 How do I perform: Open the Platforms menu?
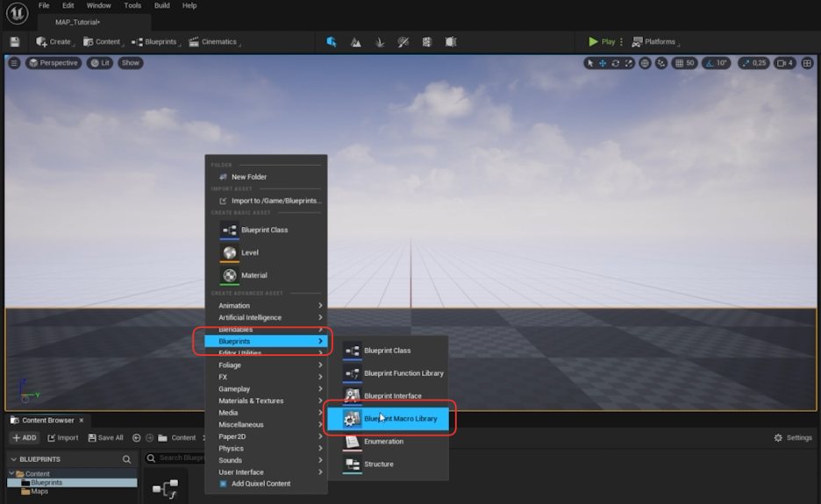pos(654,41)
